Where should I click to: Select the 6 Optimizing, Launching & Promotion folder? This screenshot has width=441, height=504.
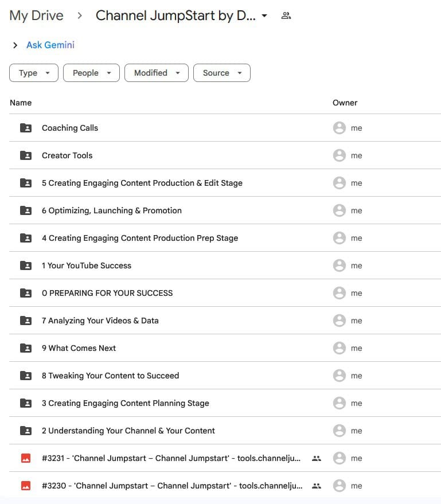point(112,210)
